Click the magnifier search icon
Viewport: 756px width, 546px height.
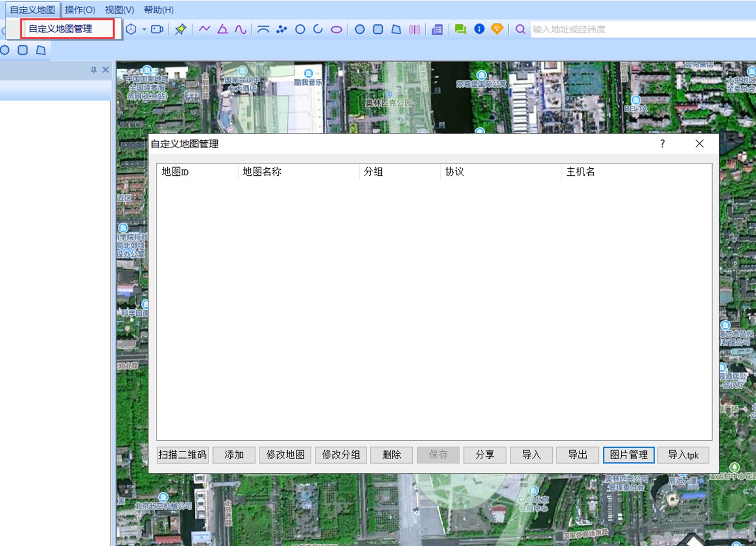coord(520,29)
